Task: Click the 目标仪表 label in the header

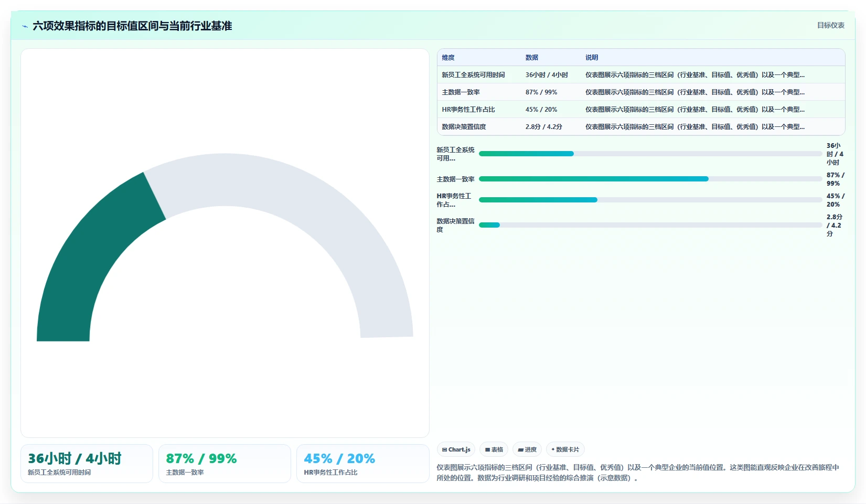Action: (831, 25)
